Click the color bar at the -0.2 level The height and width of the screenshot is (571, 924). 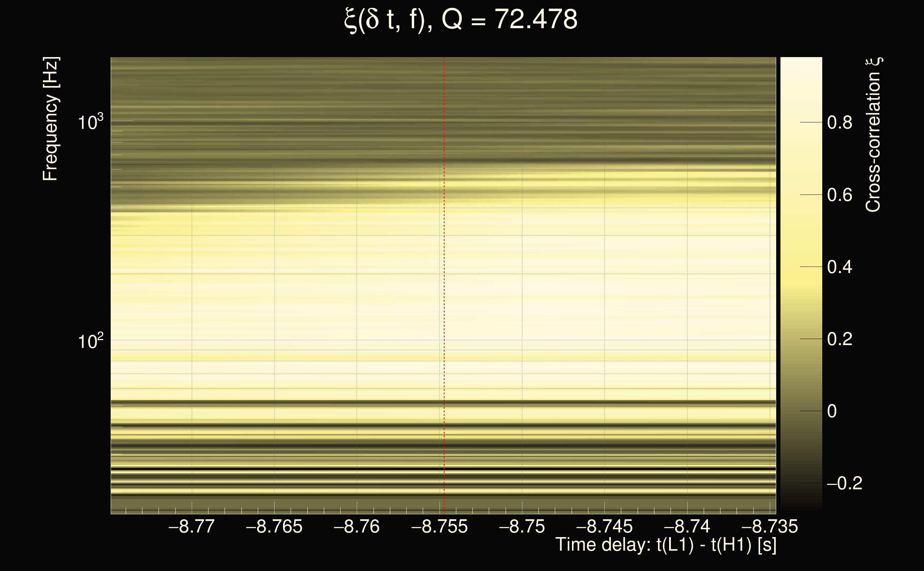[x=801, y=483]
